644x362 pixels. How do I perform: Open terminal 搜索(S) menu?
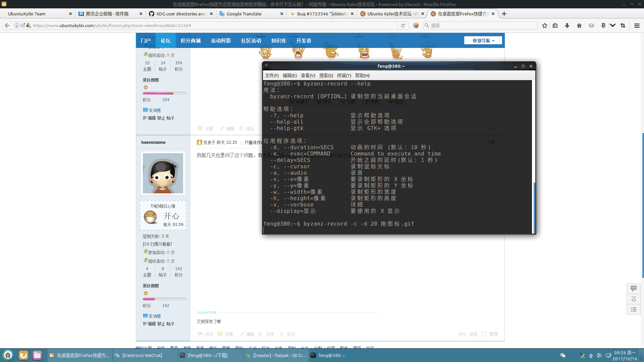[x=326, y=75]
